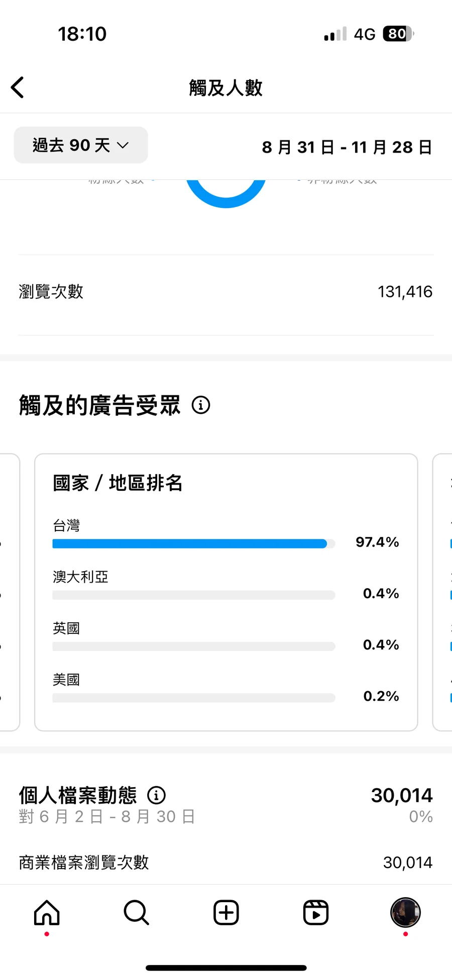Go to Home feed tab
Screen dimensions: 452x980
point(47,913)
